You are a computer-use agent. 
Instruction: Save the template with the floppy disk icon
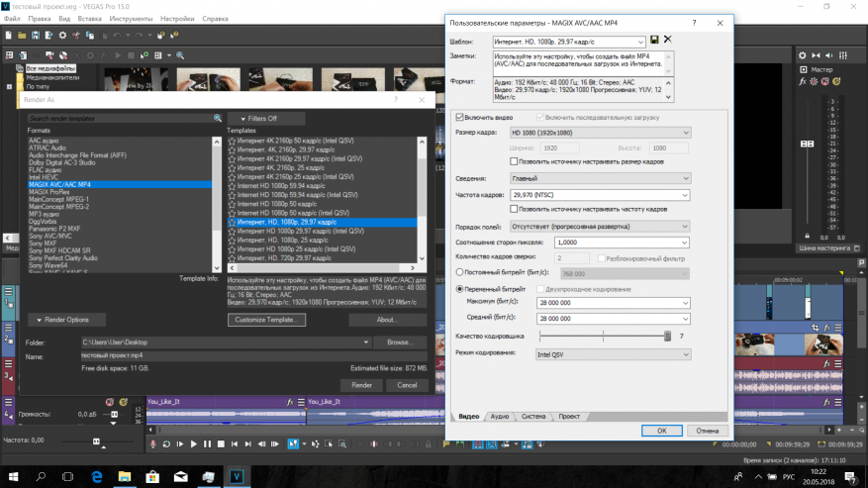click(654, 40)
